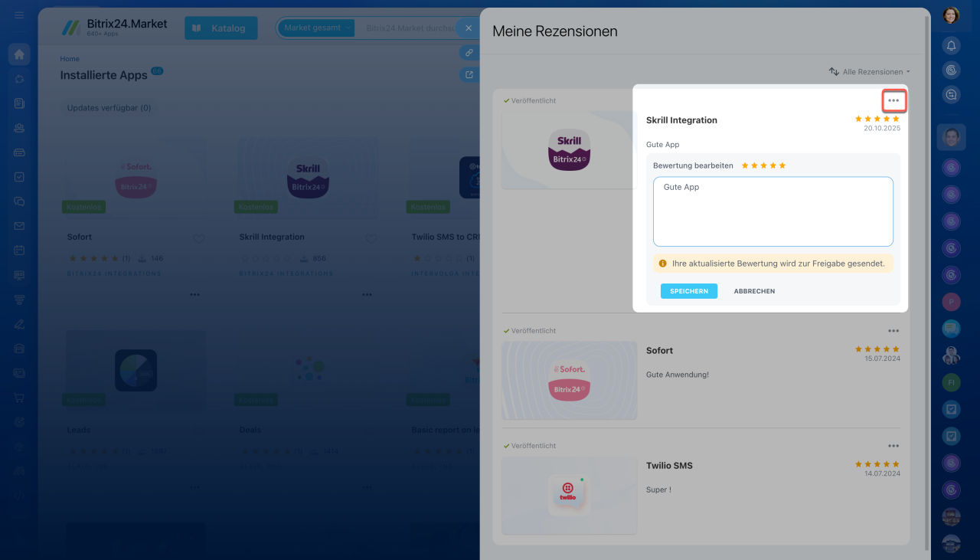Open the teal chat bubble contact in sidebar

tap(951, 328)
